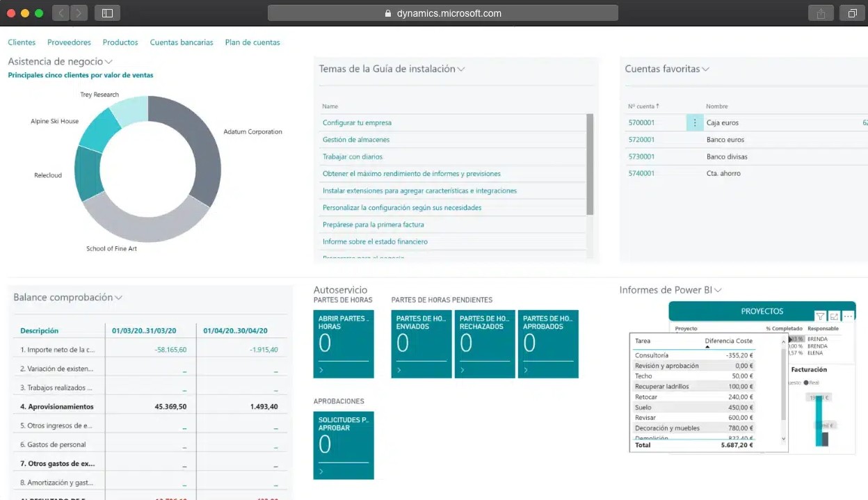
Task: Click the Total 5.687,20 € value
Action: (x=737, y=445)
